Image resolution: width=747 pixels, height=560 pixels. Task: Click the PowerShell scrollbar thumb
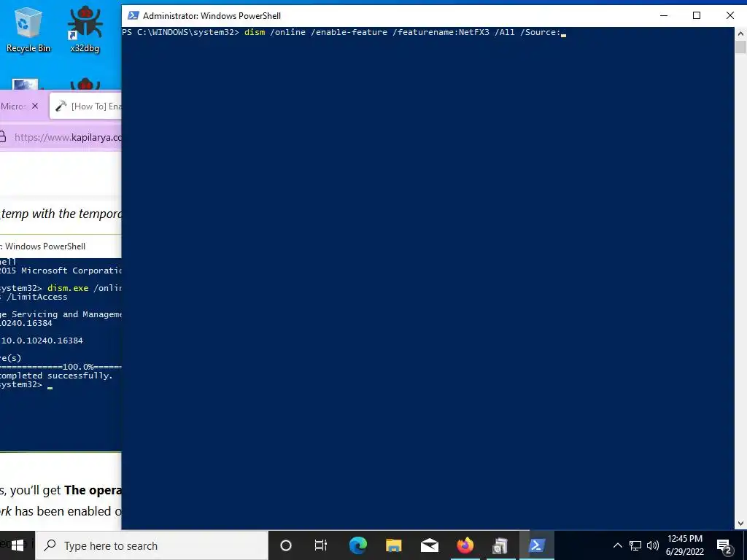click(x=741, y=47)
